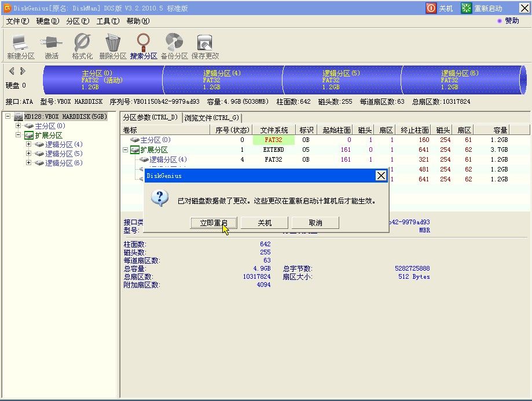The height and width of the screenshot is (401, 532).
Task: Expand the 逻辑分区(4) tree node
Action: click(29, 144)
